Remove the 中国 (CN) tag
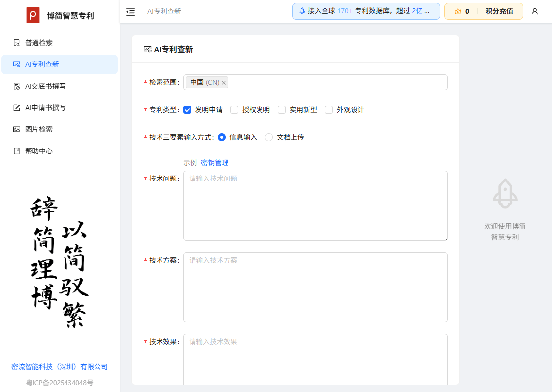Screen dimensions: 552x392 tap(223, 83)
